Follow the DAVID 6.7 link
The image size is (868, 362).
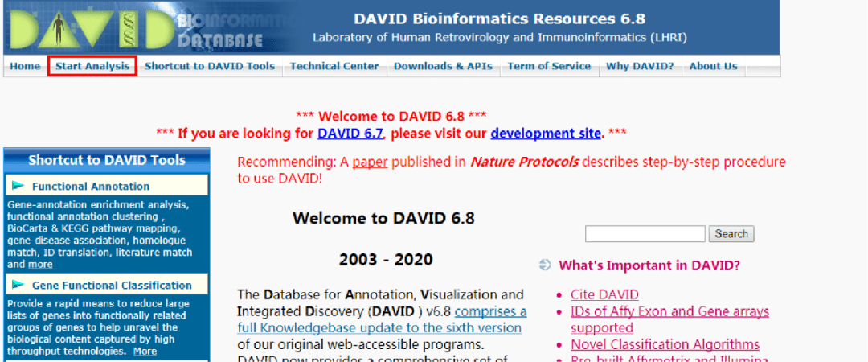[x=350, y=133]
